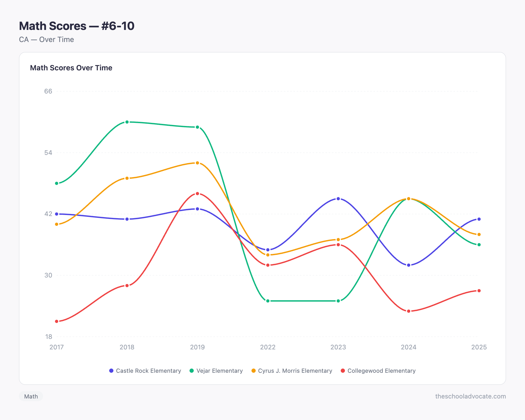Select Castle Rock's 2025 data point
525x420 pixels.
tap(479, 219)
